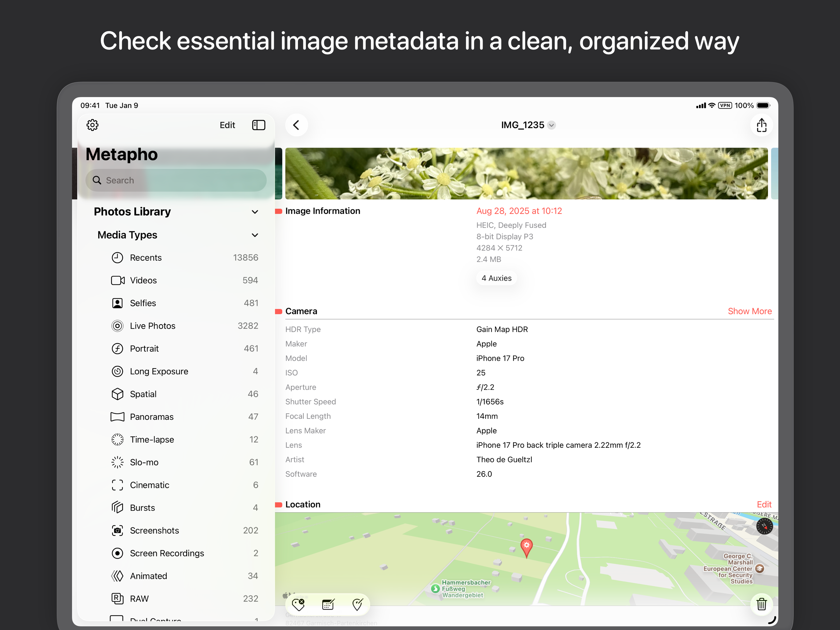Open the Spatial media type
This screenshot has height=630, width=840.
[143, 394]
